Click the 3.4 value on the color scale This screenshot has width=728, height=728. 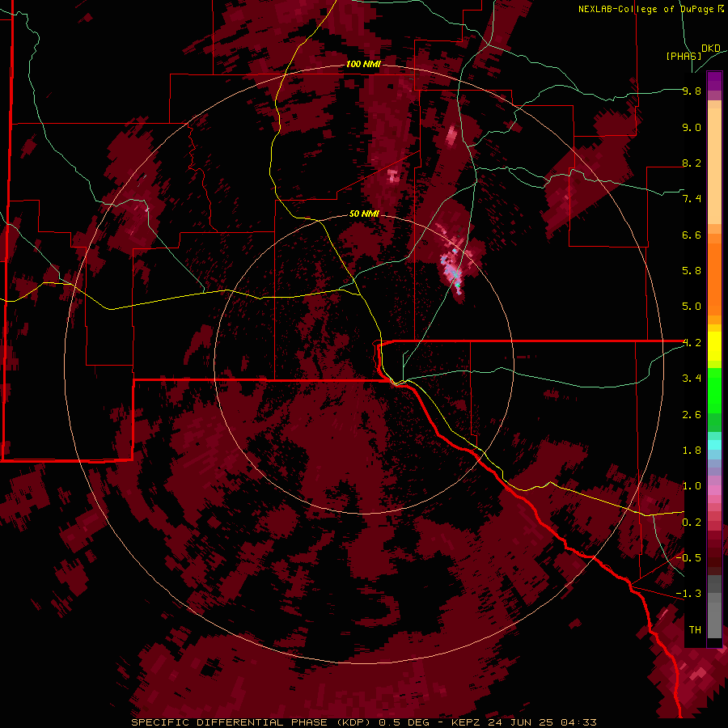692,379
